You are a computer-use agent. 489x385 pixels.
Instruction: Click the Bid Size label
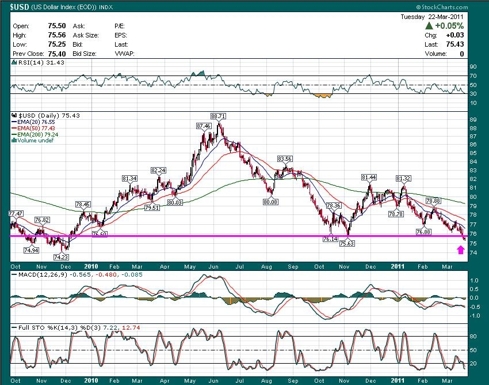click(x=85, y=54)
